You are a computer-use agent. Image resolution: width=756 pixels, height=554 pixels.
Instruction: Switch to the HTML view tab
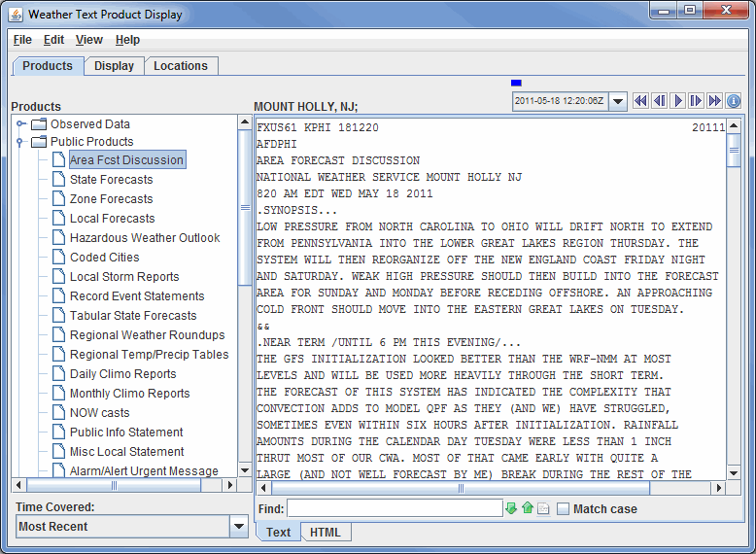325,533
